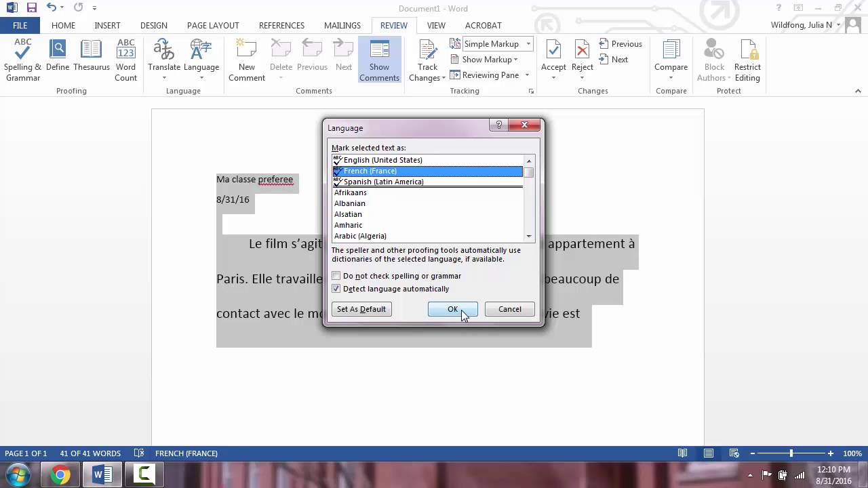Image resolution: width=868 pixels, height=488 pixels.
Task: Go to Previous change
Action: pyautogui.click(x=620, y=44)
